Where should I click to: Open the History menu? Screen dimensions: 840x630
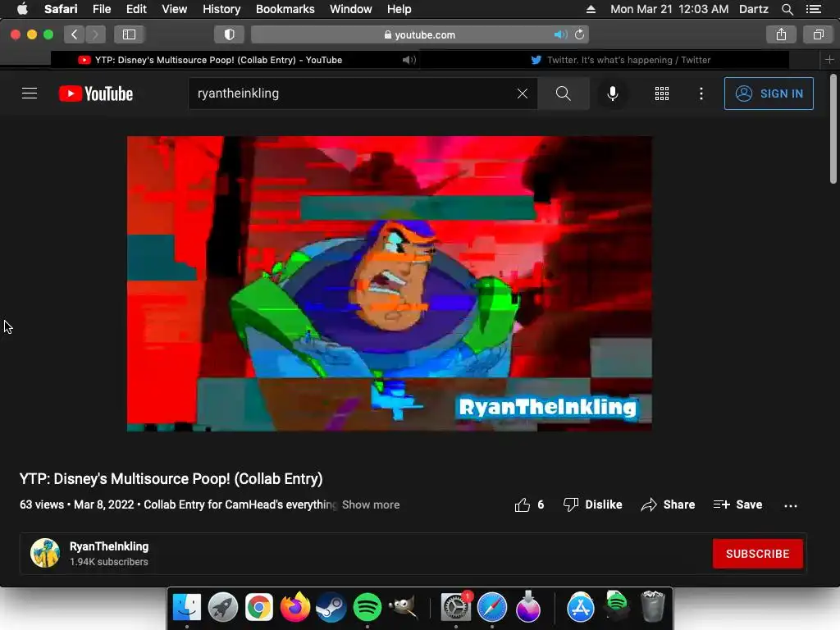pyautogui.click(x=221, y=9)
